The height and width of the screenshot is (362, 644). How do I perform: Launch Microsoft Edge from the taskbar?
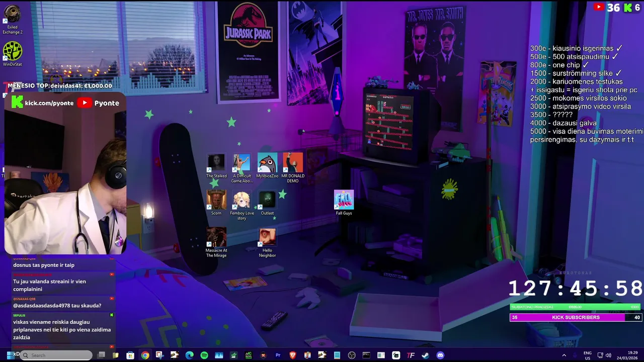(x=189, y=355)
